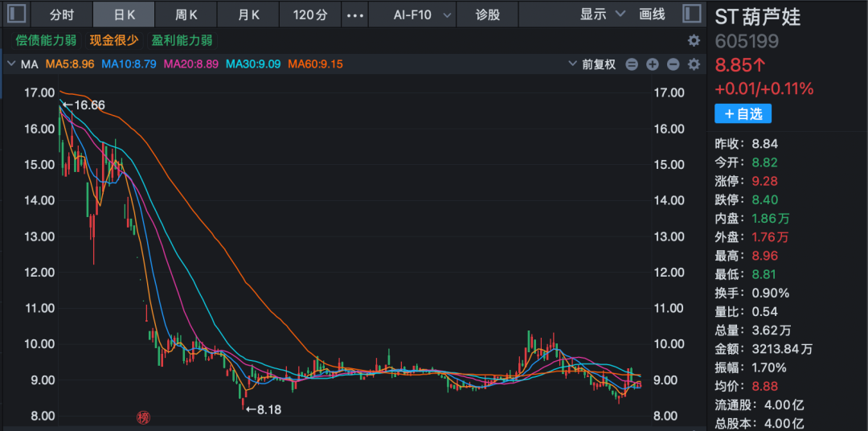The width and height of the screenshot is (868, 431).
Task: Toggle the right sidebar panel icon
Action: 691,14
